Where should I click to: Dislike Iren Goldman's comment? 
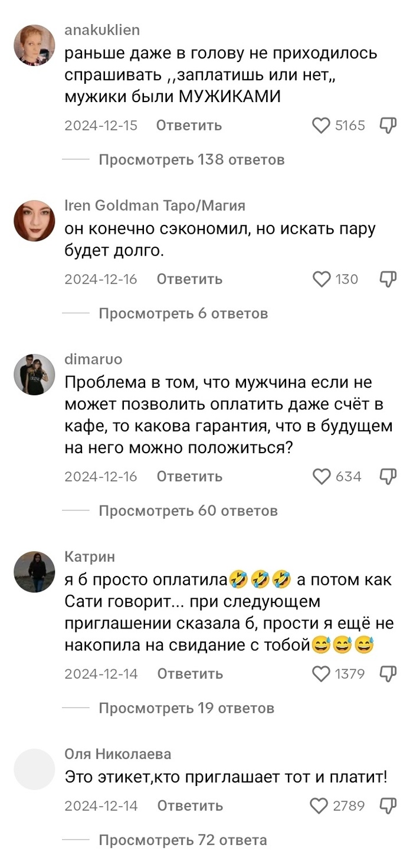(388, 279)
